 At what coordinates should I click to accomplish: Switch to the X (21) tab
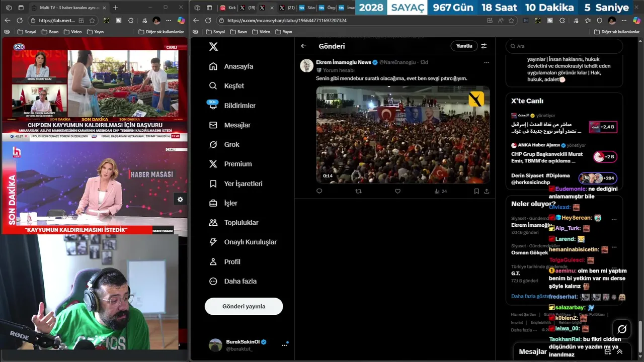click(287, 8)
